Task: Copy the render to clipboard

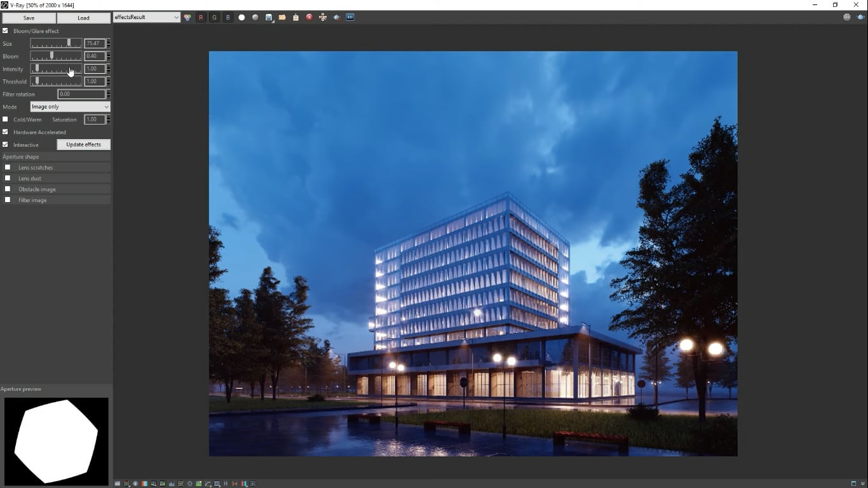Action: 295,17
